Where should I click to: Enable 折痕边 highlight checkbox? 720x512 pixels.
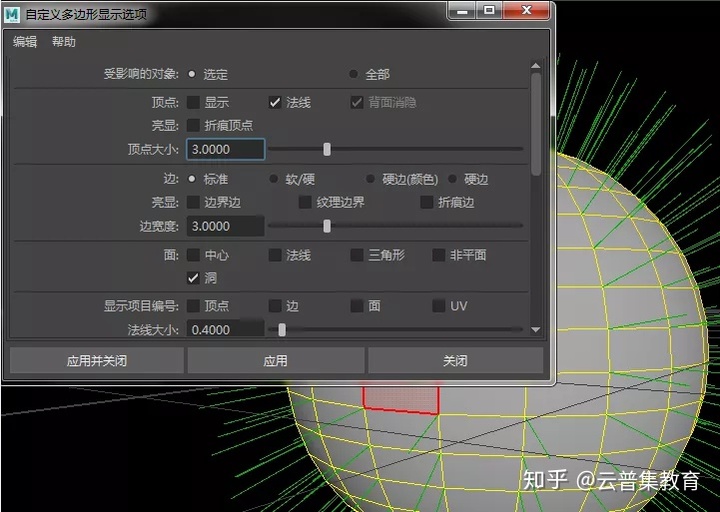pyautogui.click(x=427, y=202)
